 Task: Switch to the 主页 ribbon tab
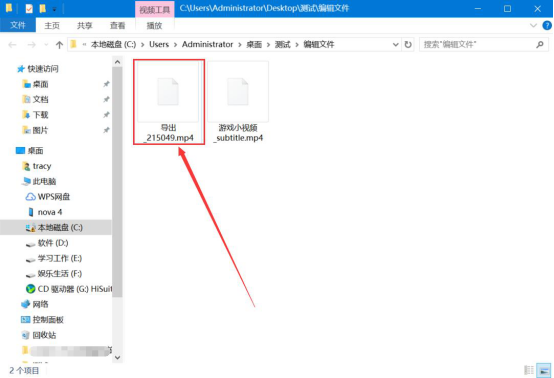52,25
